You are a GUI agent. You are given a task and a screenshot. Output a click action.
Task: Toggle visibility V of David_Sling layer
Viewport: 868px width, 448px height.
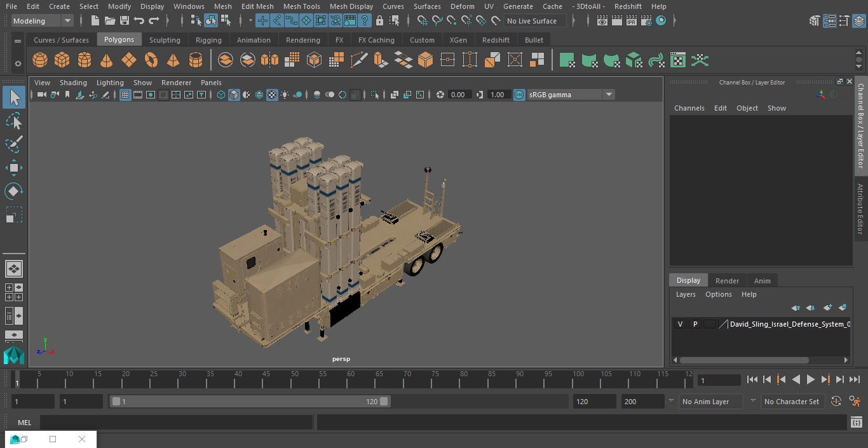click(681, 324)
